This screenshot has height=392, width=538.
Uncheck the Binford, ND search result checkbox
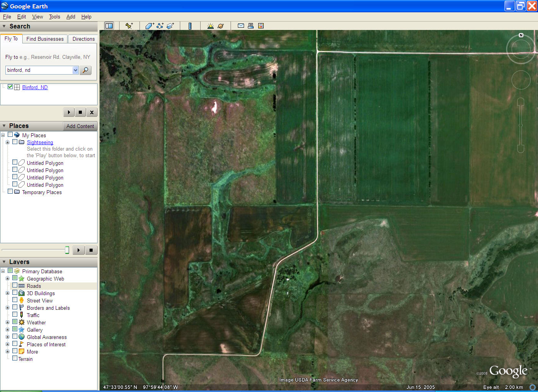(x=10, y=87)
